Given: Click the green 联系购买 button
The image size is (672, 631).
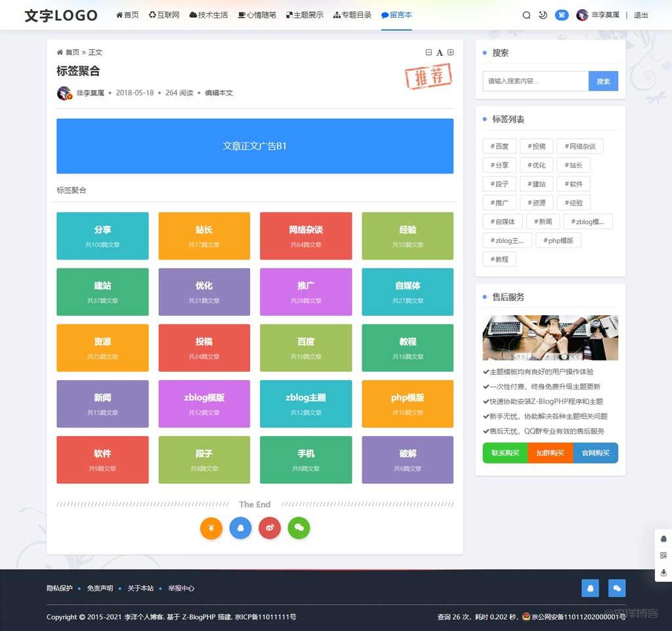Looking at the screenshot, I should [505, 453].
